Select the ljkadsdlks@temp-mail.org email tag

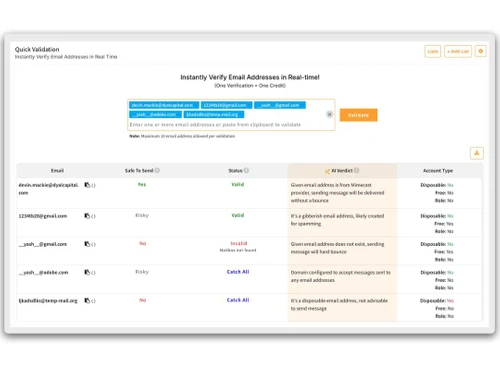pos(214,115)
